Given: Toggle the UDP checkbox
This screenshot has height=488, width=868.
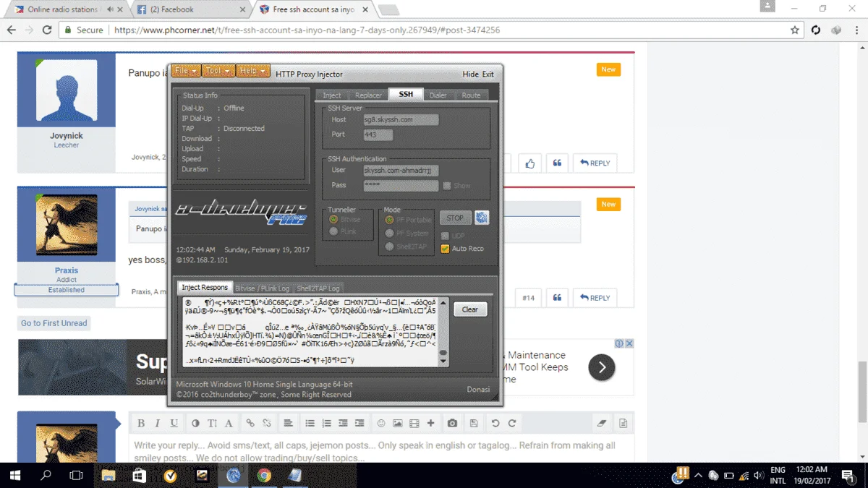Looking at the screenshot, I should 445,236.
